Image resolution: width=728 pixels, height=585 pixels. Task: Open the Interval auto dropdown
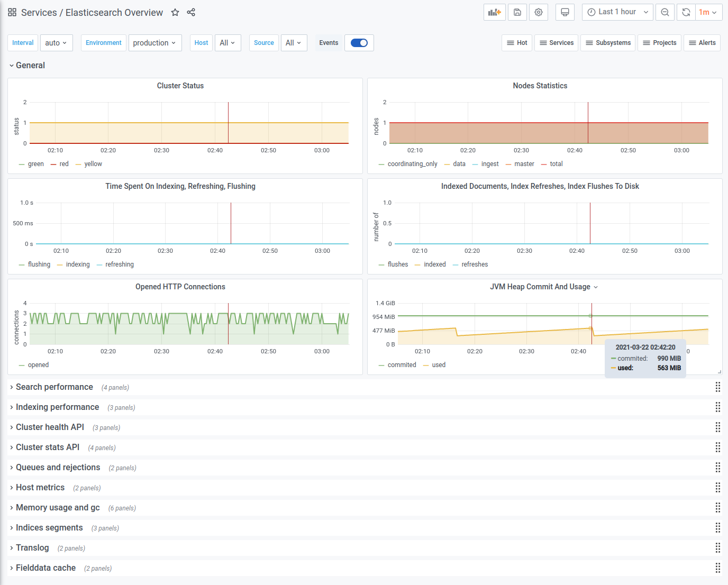pyautogui.click(x=57, y=43)
